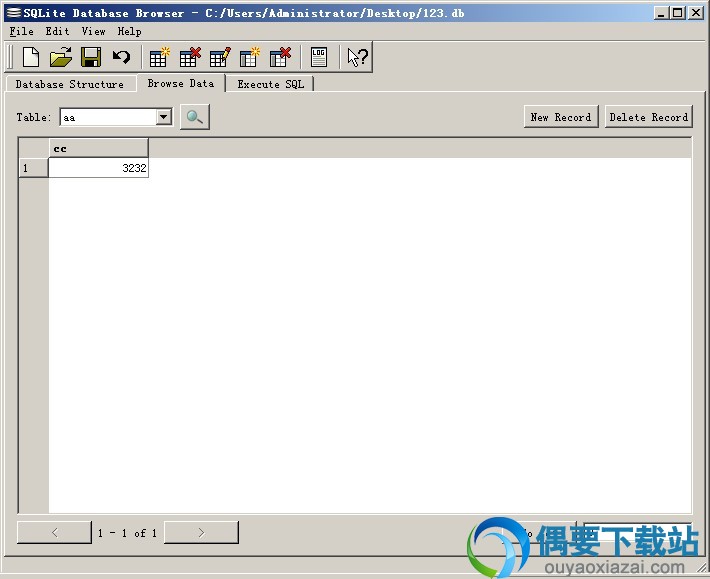Go to previous page of records
The image size is (710, 579).
(54, 532)
